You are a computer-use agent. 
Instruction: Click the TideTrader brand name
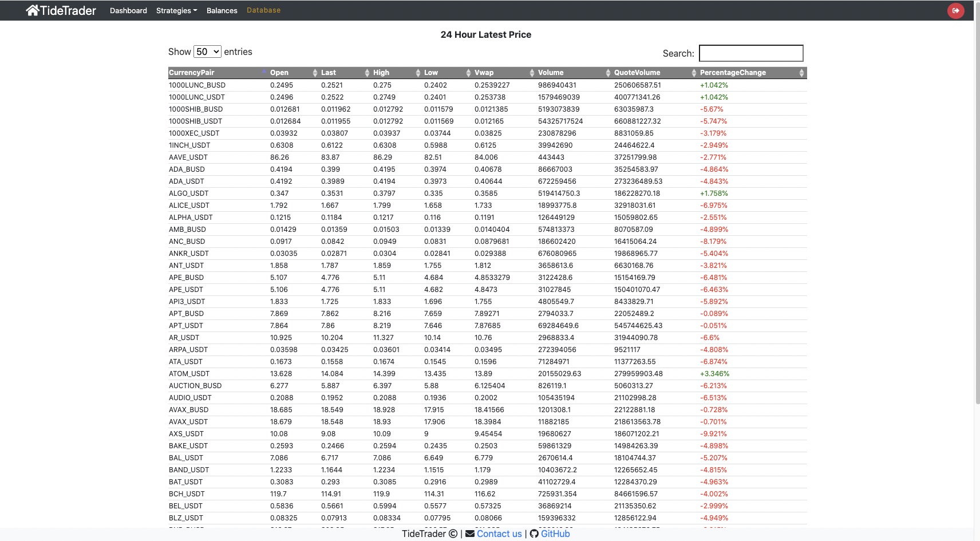point(68,10)
